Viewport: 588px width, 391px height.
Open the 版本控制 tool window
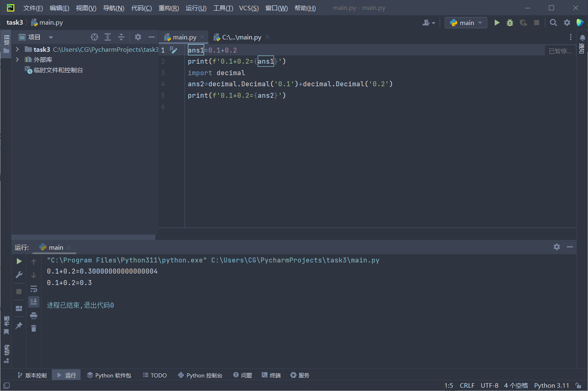coord(32,375)
